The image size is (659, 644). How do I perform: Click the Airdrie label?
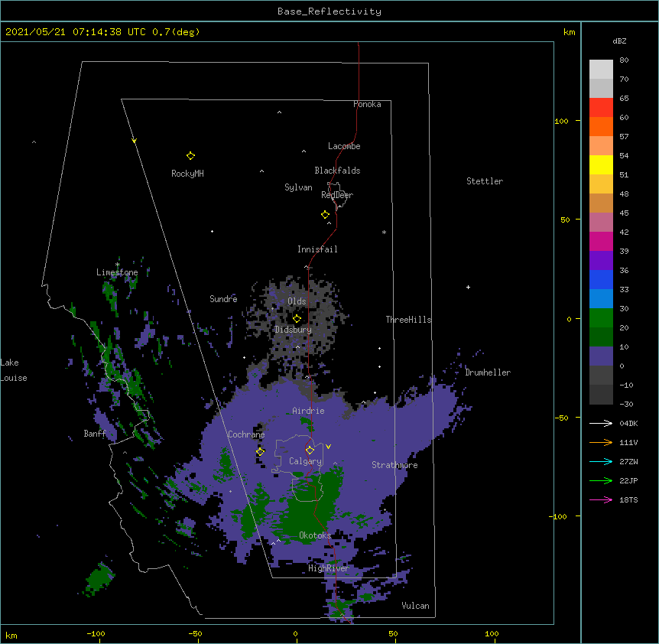[309, 411]
